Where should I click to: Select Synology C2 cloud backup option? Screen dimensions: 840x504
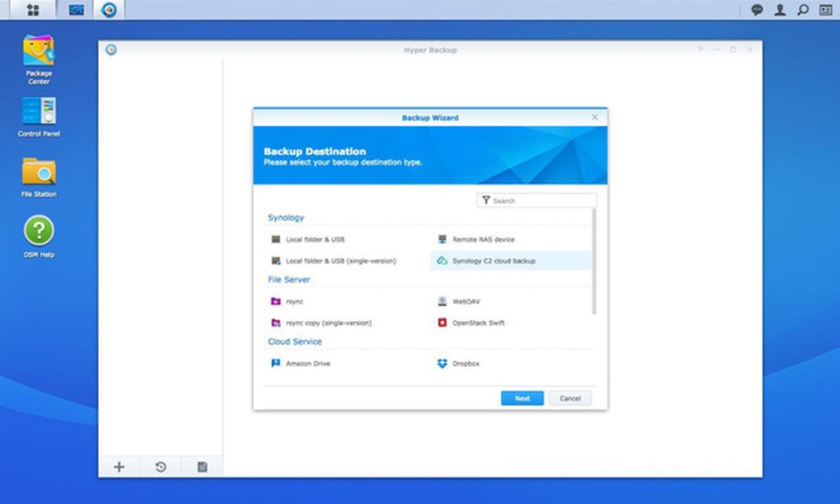click(511, 261)
